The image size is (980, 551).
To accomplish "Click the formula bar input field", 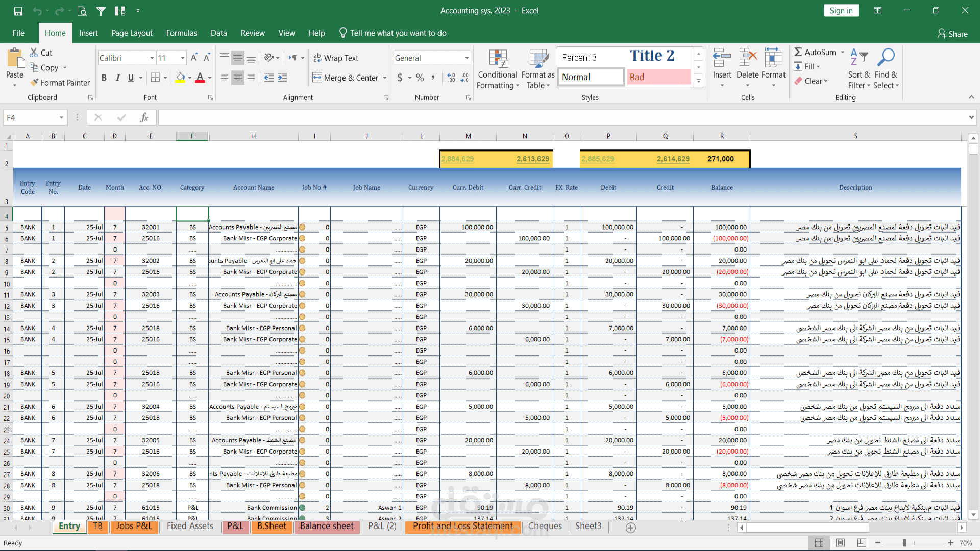I will point(561,118).
